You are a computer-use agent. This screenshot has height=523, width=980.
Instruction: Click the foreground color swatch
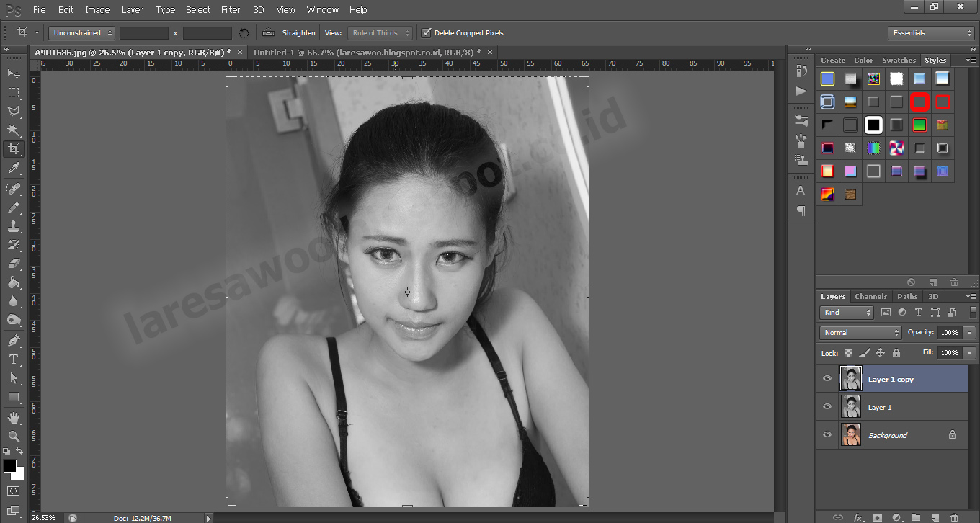10,466
